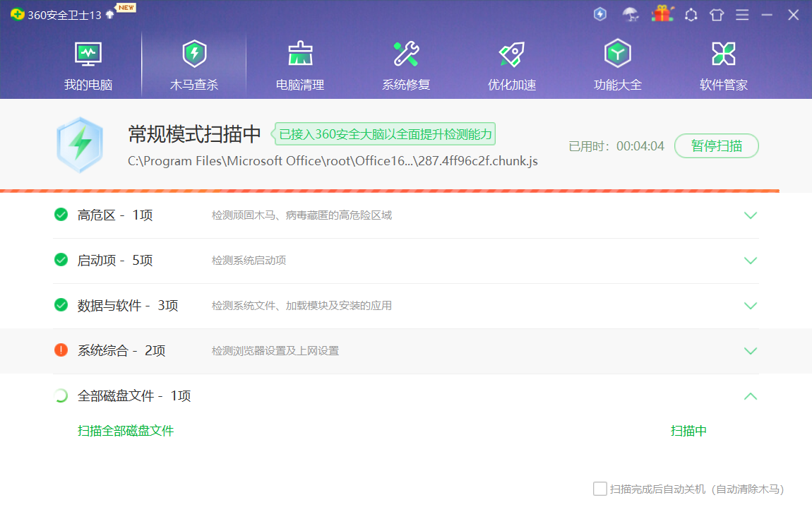Click the 已接入360安全大脑 green badge

click(383, 134)
